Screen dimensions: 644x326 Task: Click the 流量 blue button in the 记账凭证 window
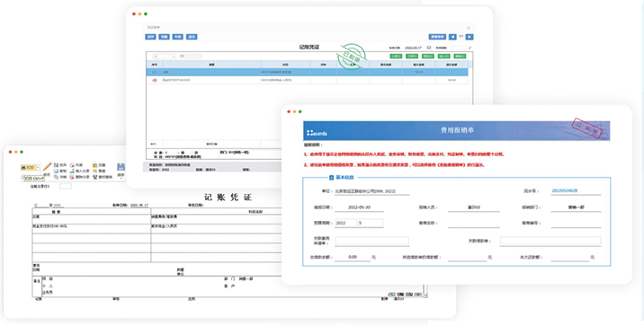[x=165, y=37]
